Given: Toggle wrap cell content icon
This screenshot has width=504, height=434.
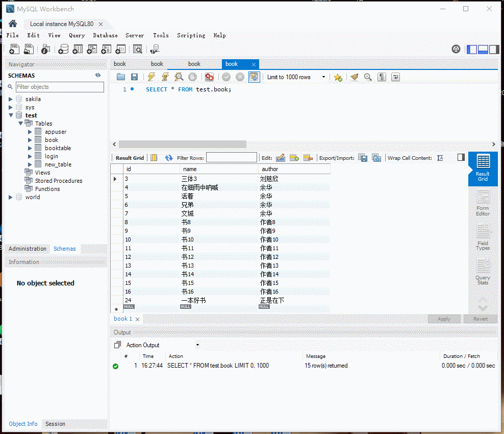Looking at the screenshot, I should coord(440,158).
